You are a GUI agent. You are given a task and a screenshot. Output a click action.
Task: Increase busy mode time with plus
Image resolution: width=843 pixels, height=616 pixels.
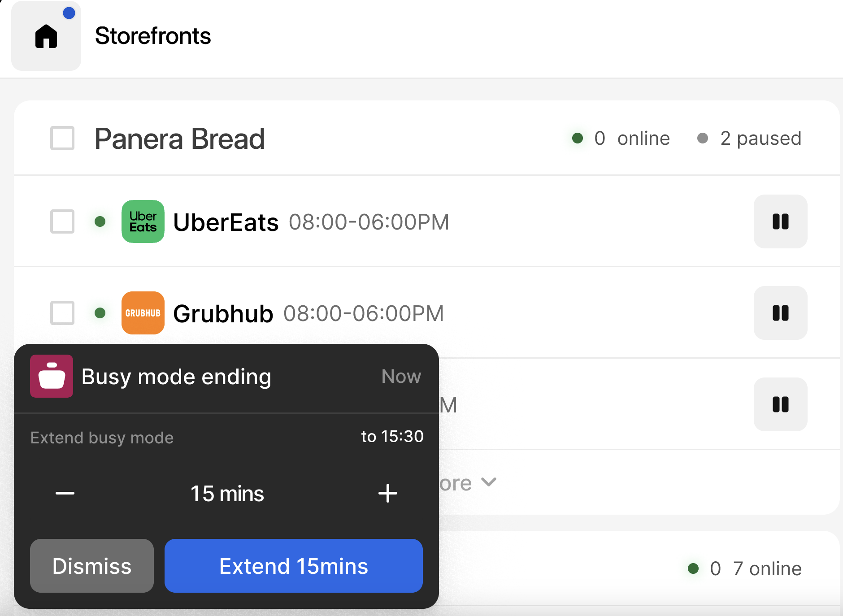pyautogui.click(x=388, y=493)
